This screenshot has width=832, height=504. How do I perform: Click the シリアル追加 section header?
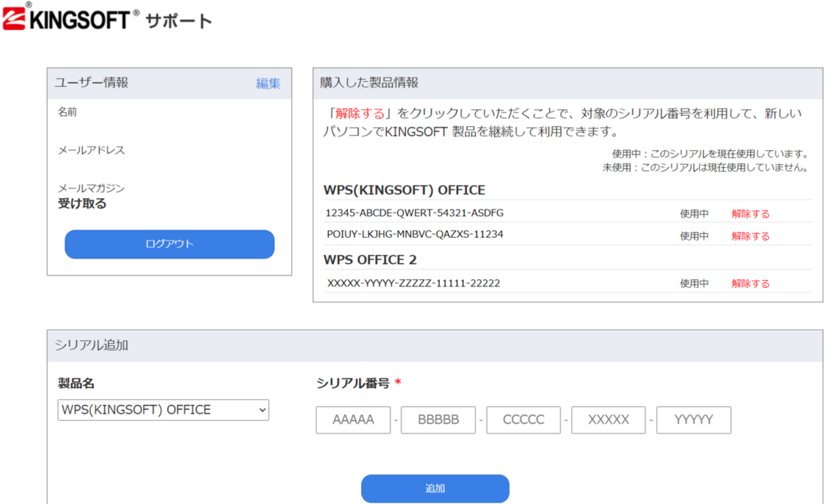click(434, 345)
